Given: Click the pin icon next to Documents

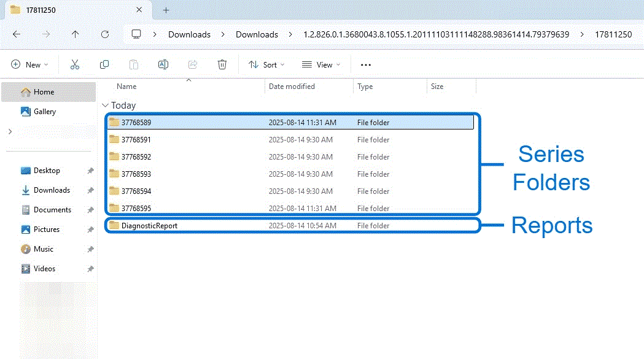Looking at the screenshot, I should (x=90, y=210).
